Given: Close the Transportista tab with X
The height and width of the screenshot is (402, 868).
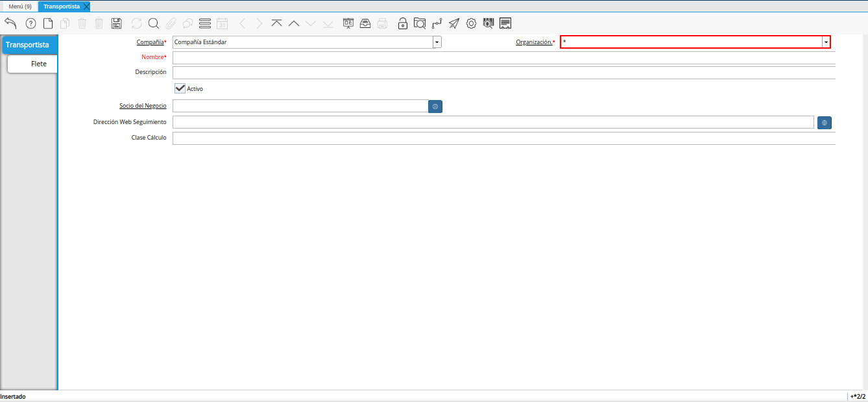Looking at the screenshot, I should point(86,6).
